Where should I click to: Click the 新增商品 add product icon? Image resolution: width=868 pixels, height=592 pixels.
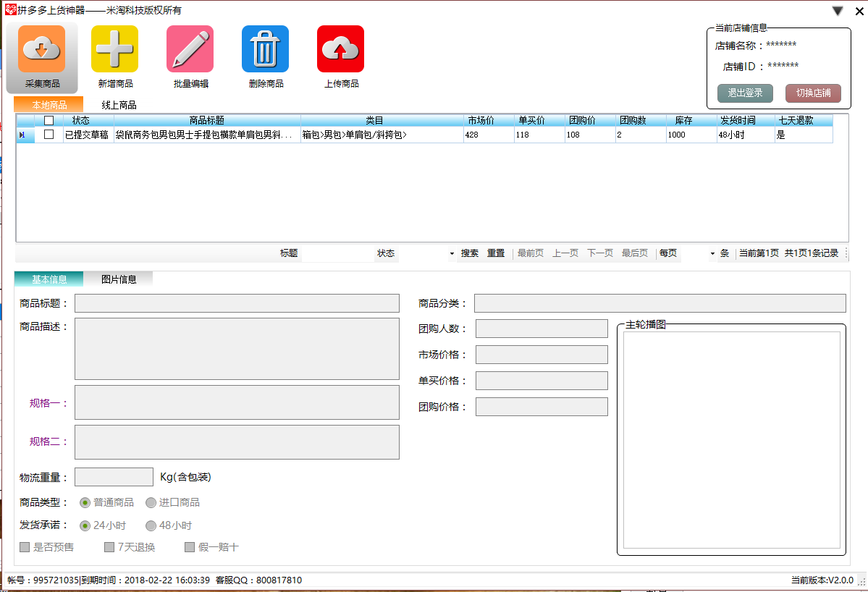114,48
